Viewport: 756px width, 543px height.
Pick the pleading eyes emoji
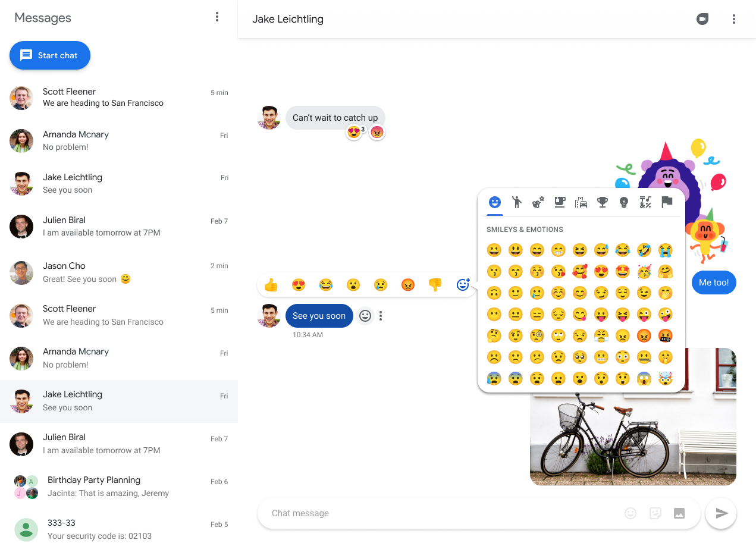579,357
